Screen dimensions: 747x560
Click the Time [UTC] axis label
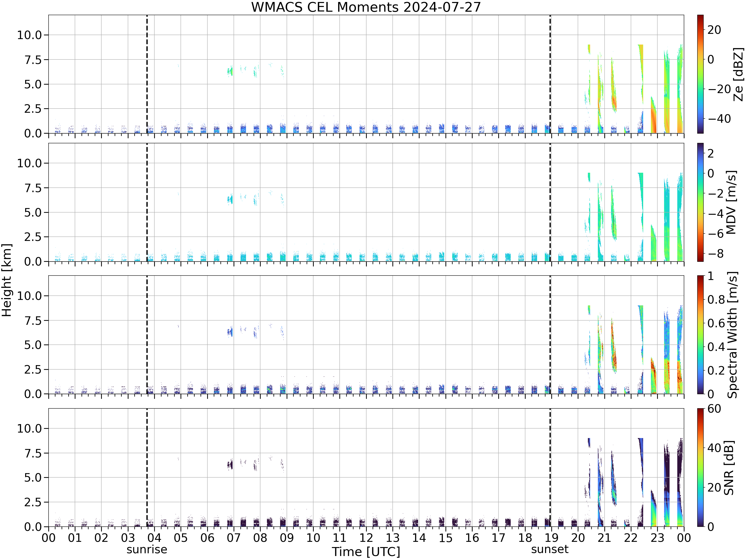[366, 552]
